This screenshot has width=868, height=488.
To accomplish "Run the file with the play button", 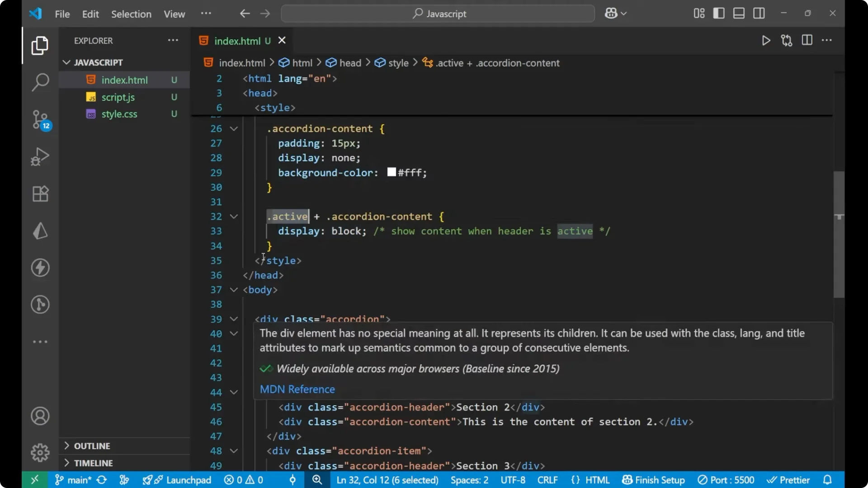I will coord(766,40).
